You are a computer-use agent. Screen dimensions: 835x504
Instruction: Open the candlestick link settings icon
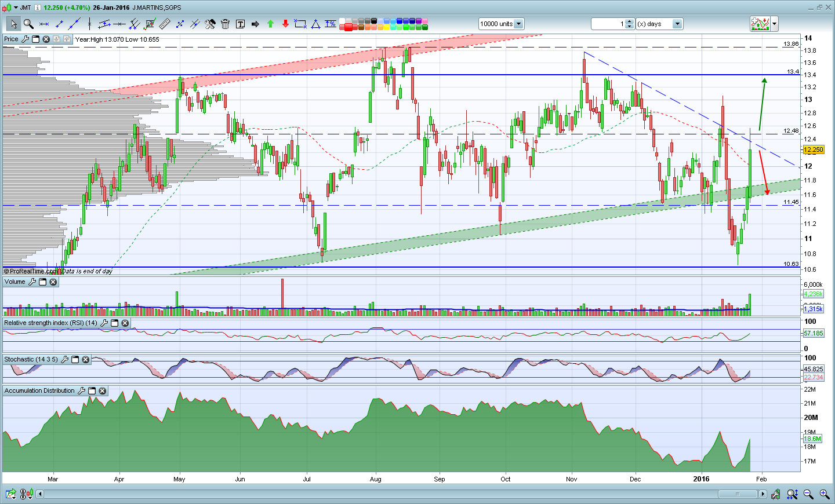tap(26, 494)
